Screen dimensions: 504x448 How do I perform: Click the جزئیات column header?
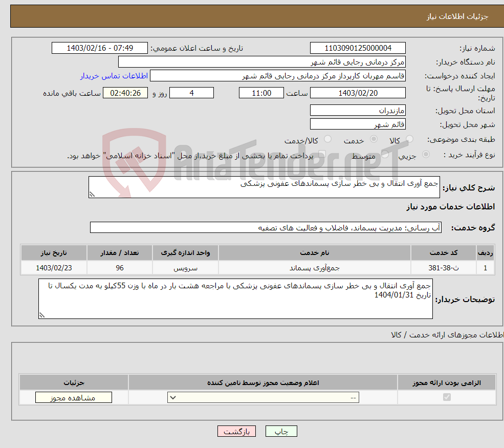[x=74, y=382]
